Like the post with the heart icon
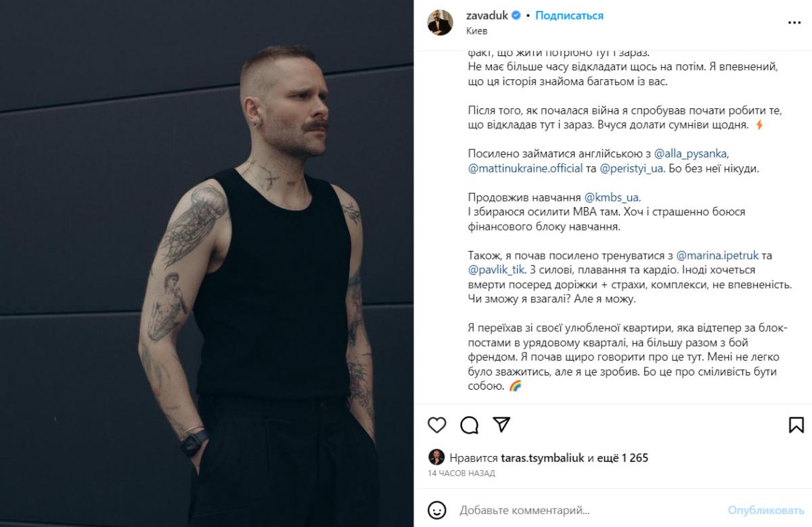The image size is (812, 527). 438,424
